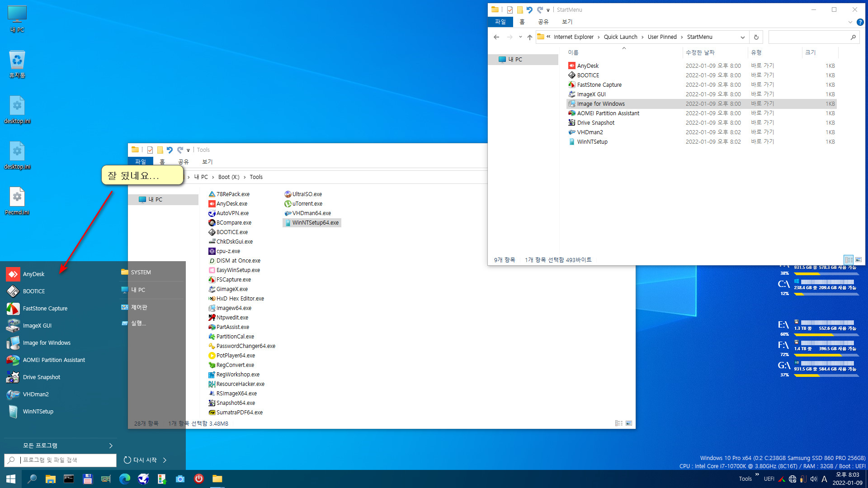Open 파일 tab in StartMenu window
Screen dimensions: 868x488
[500, 22]
